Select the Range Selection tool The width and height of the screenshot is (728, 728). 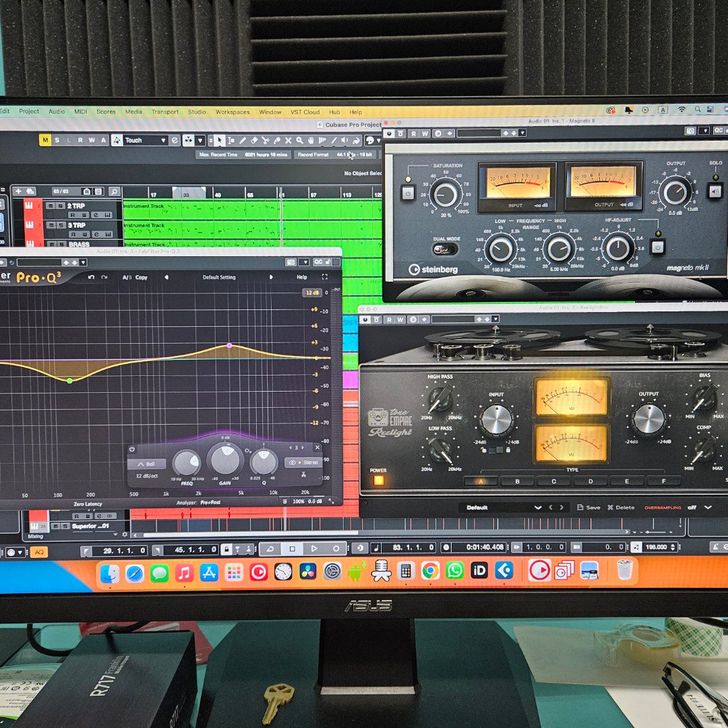[231, 140]
